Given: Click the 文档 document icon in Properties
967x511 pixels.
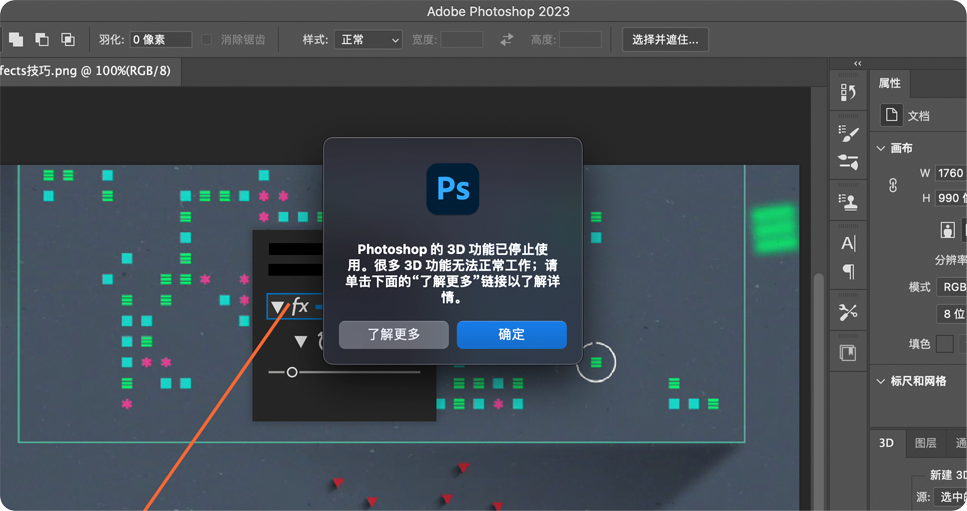Looking at the screenshot, I should click(x=891, y=115).
